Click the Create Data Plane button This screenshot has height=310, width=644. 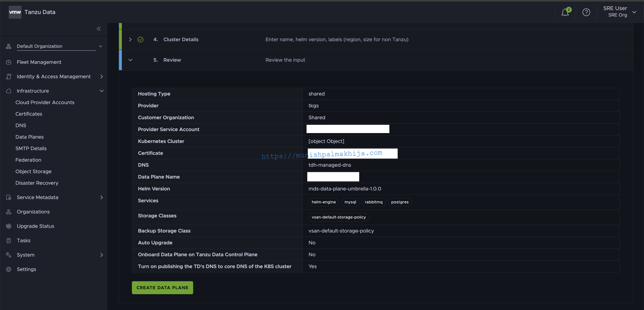tap(162, 288)
